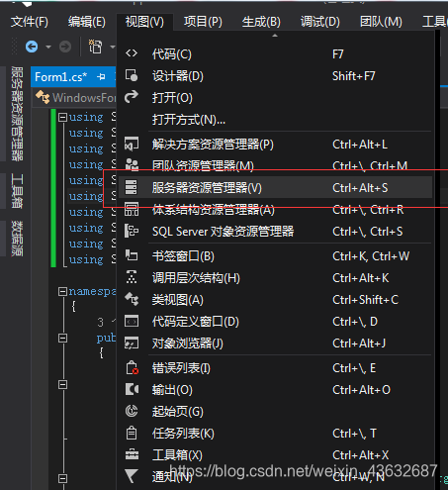Collapse the code block below the class brace
The image size is (448, 490).
tap(62, 384)
